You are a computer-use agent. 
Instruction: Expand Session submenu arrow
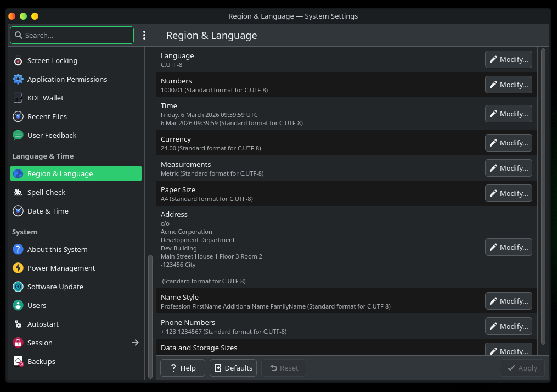pos(136,343)
